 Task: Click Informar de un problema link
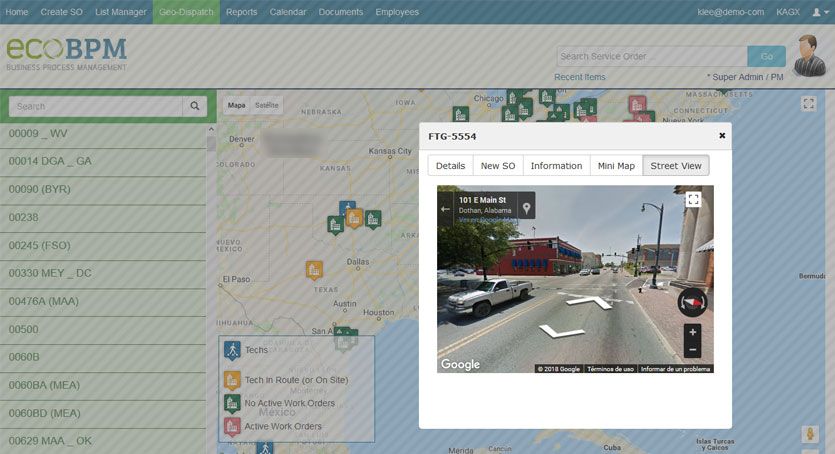click(x=675, y=369)
